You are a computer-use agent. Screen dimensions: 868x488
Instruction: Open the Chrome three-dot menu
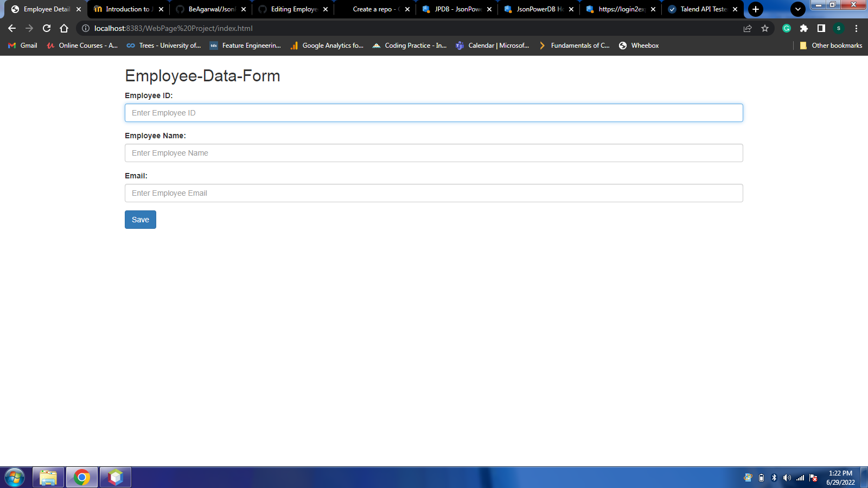(857, 28)
